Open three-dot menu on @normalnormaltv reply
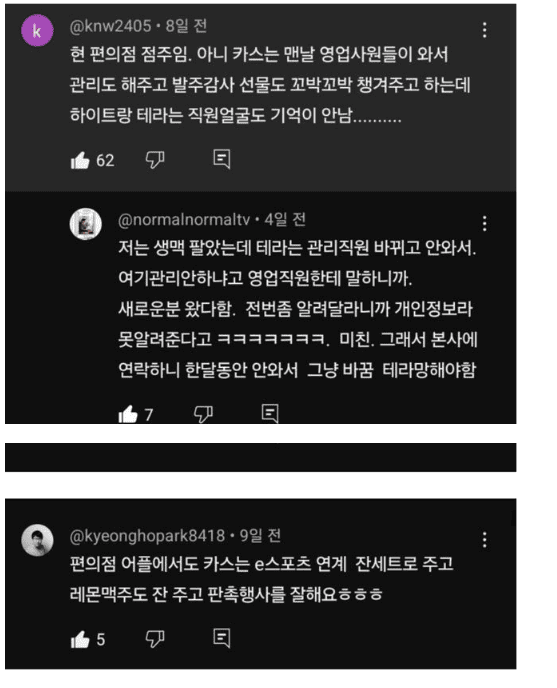This screenshot has height=688, width=557. (484, 223)
